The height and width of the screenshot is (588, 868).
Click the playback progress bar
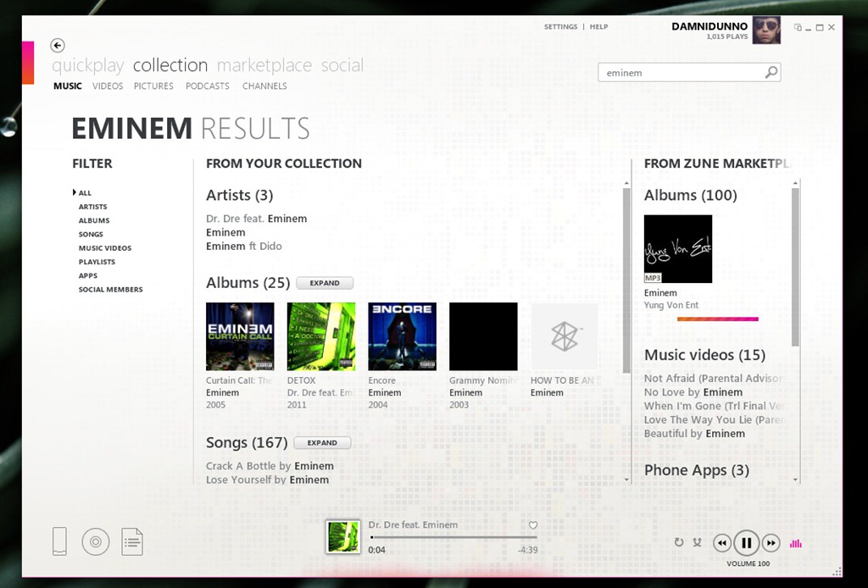point(453,537)
